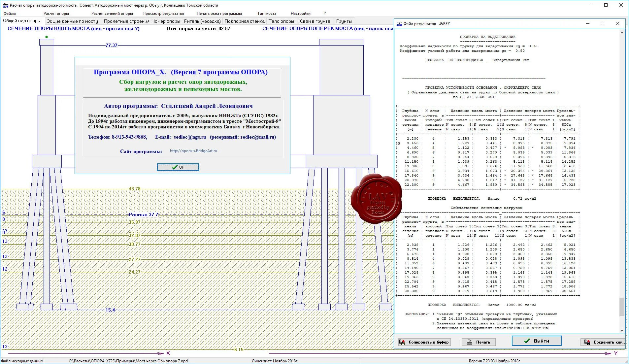Click the Сохранить как.. button
The image size is (629, 364).
pos(604,342)
